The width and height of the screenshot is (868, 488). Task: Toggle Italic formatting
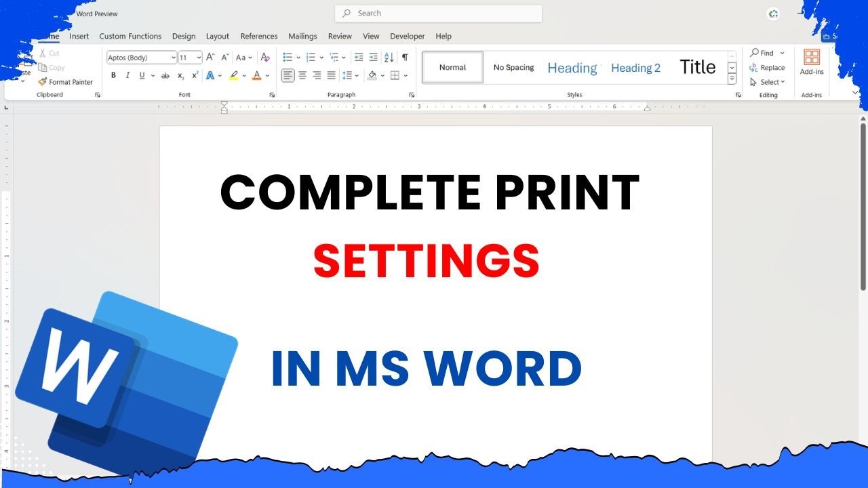pos(127,76)
